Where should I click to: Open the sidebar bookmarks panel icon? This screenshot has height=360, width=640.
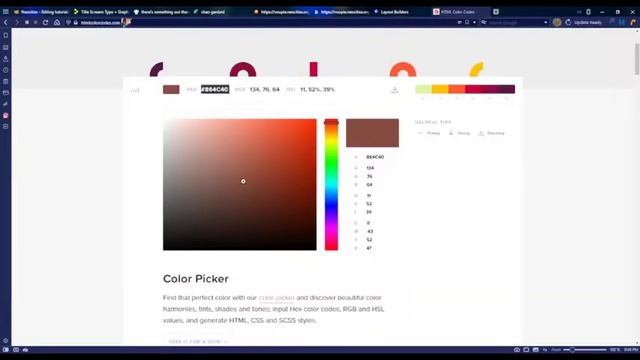[x=6, y=36]
